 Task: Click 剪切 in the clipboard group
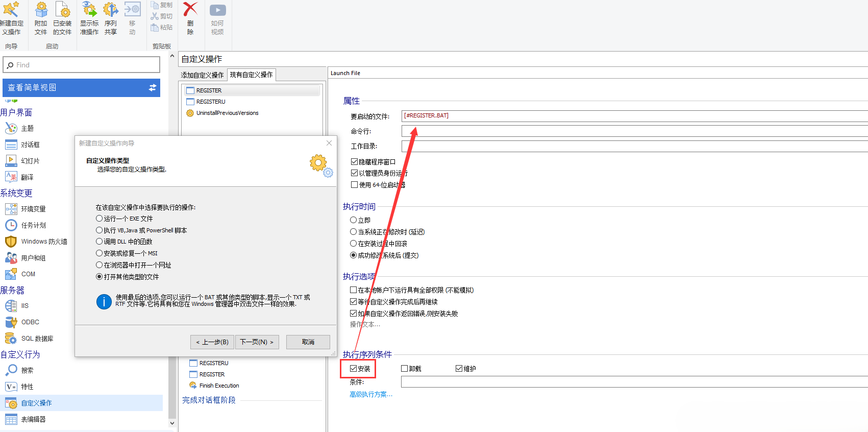(x=162, y=16)
